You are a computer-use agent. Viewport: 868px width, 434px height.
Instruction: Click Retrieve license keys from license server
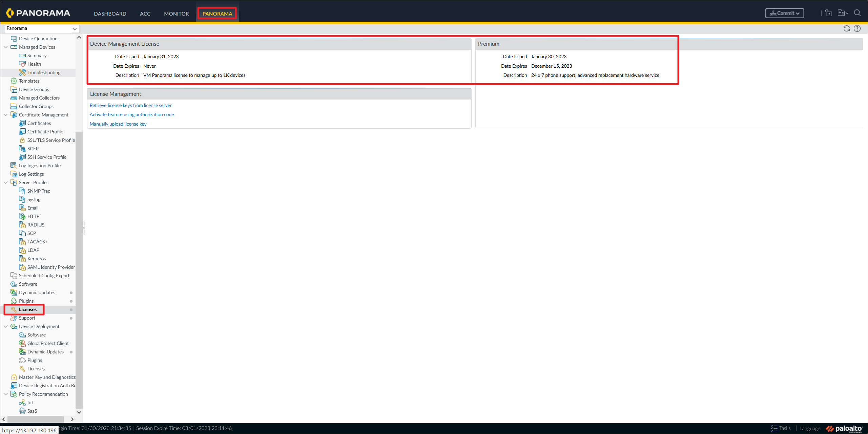click(x=130, y=105)
